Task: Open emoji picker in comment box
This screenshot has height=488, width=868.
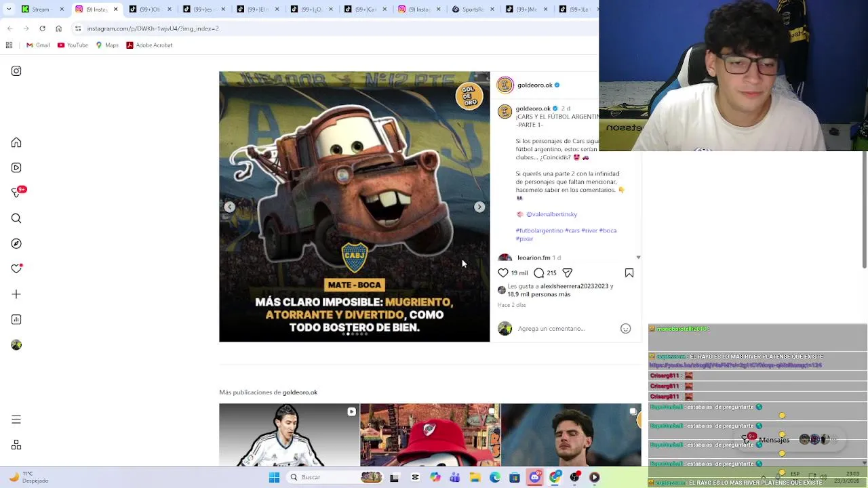Action: [x=625, y=329]
